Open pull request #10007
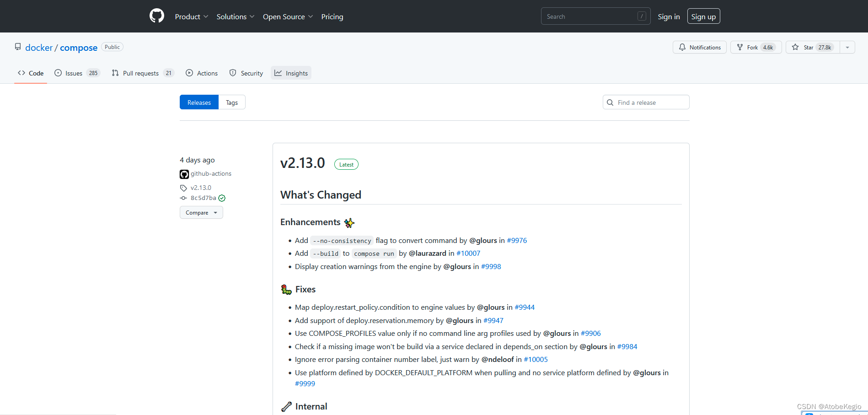The height and width of the screenshot is (415, 868). [468, 253]
